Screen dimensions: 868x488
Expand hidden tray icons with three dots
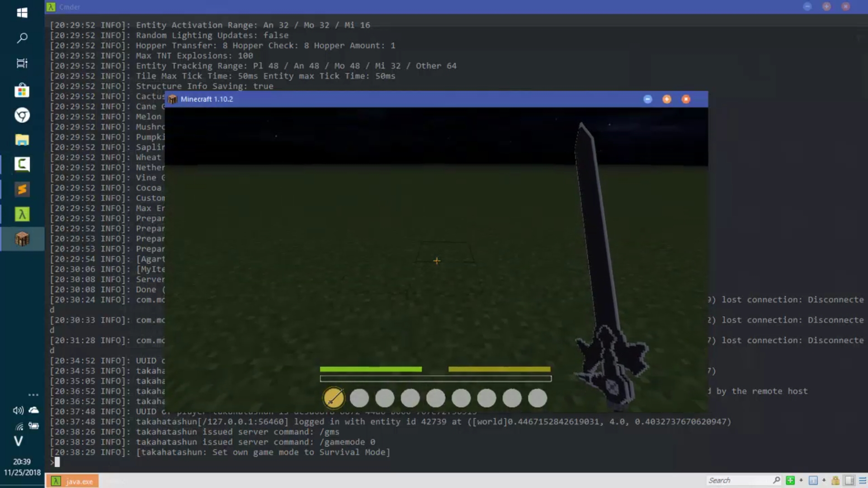(33, 394)
